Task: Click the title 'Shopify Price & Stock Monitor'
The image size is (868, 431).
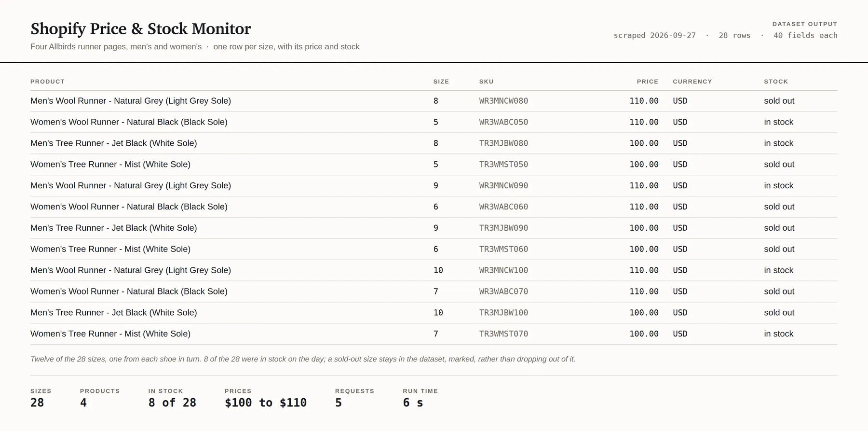Action: (140, 29)
